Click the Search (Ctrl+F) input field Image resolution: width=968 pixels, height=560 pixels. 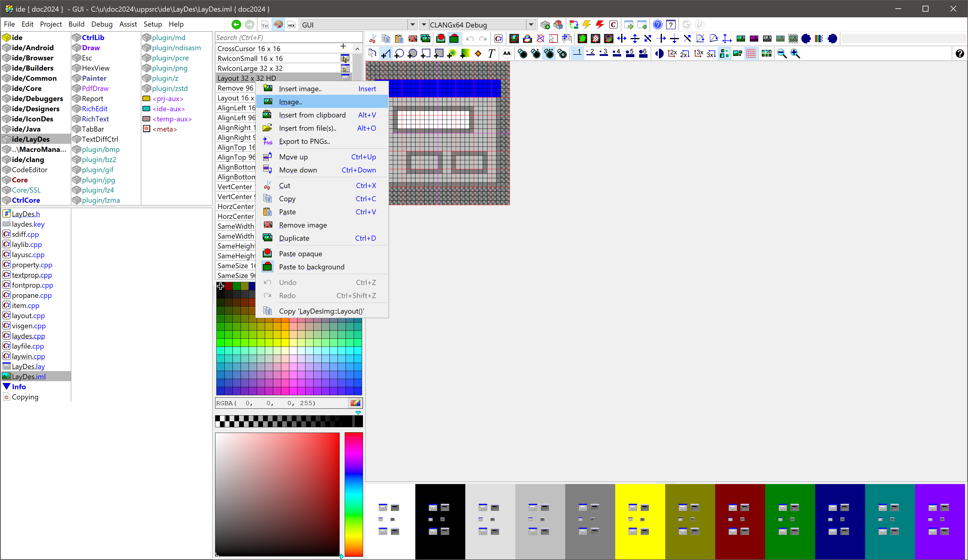coord(288,38)
